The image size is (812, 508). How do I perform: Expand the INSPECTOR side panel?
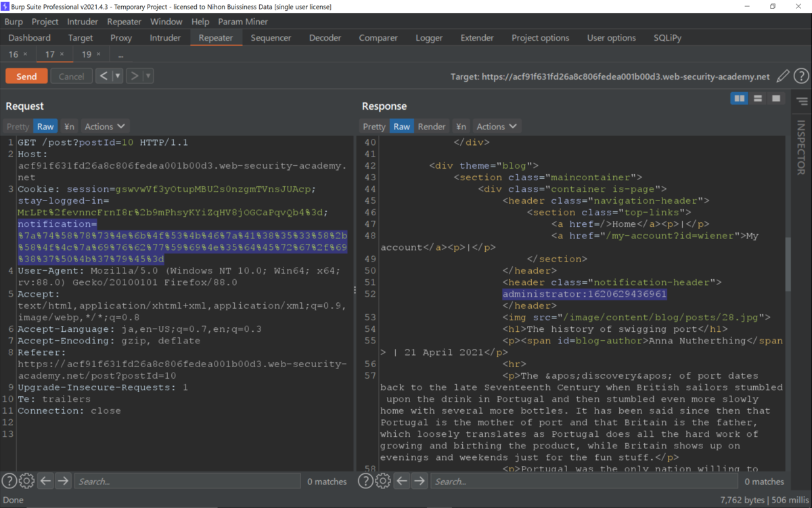[801, 147]
